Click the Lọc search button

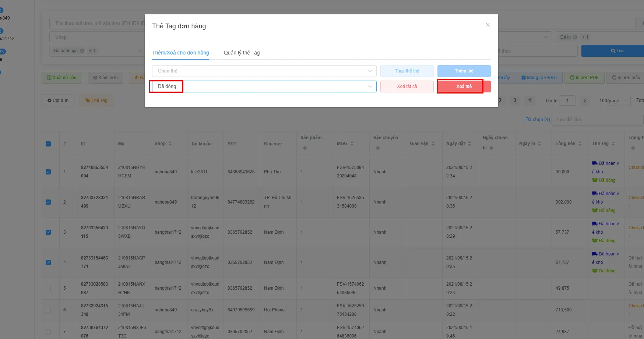click(x=617, y=51)
